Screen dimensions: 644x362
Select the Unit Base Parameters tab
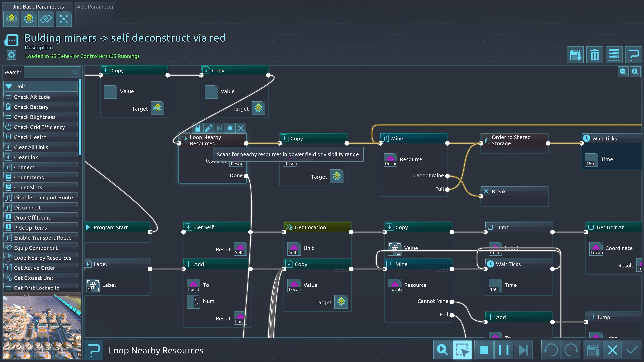pyautogui.click(x=38, y=7)
